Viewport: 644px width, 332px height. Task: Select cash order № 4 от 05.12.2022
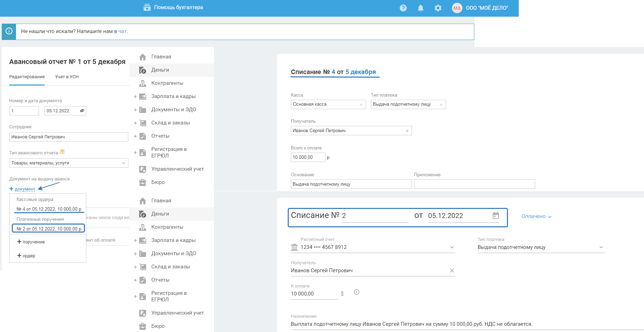(x=49, y=209)
